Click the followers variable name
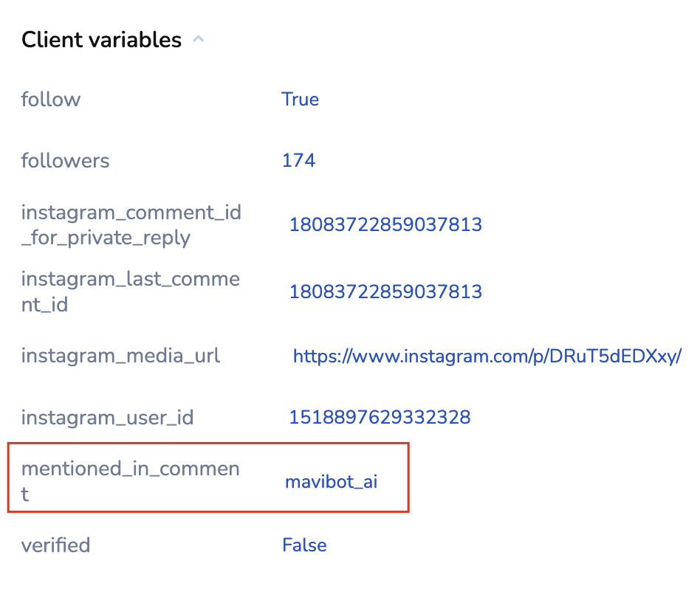This screenshot has width=700, height=589. point(65,160)
